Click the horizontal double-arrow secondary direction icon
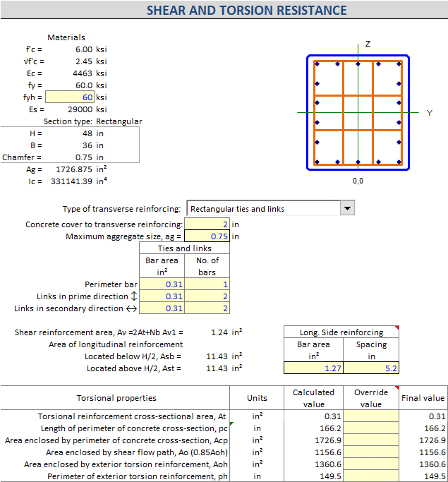 pos(131,308)
